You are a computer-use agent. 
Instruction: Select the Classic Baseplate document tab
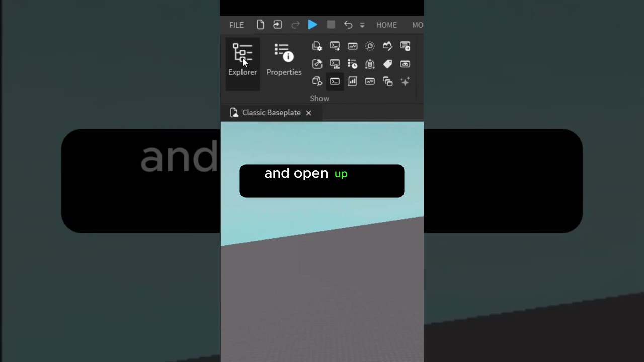click(x=271, y=113)
